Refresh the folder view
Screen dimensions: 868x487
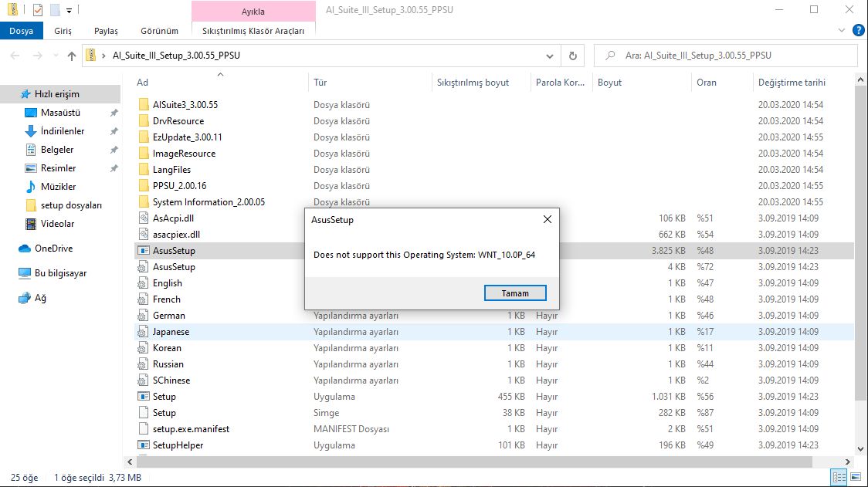pos(573,56)
